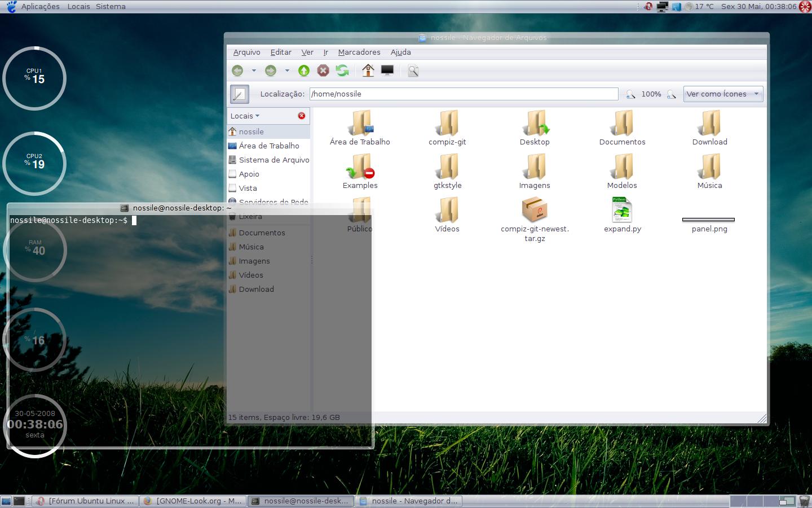Switch to Fórum Ubuntu Linux taskbar window
This screenshot has height=508, width=812.
tap(86, 501)
